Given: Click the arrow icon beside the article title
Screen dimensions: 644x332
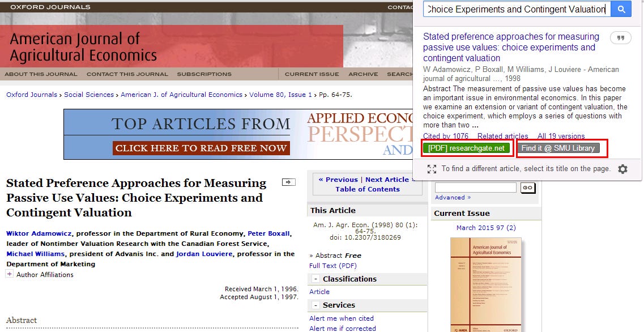Looking at the screenshot, I should [x=288, y=182].
